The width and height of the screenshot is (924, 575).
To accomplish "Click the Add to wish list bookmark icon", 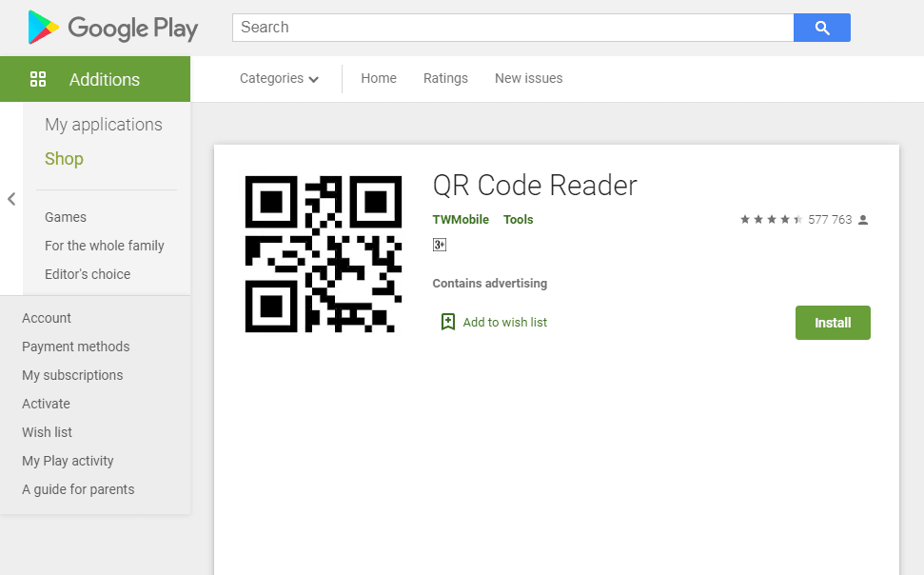I will pos(448,322).
